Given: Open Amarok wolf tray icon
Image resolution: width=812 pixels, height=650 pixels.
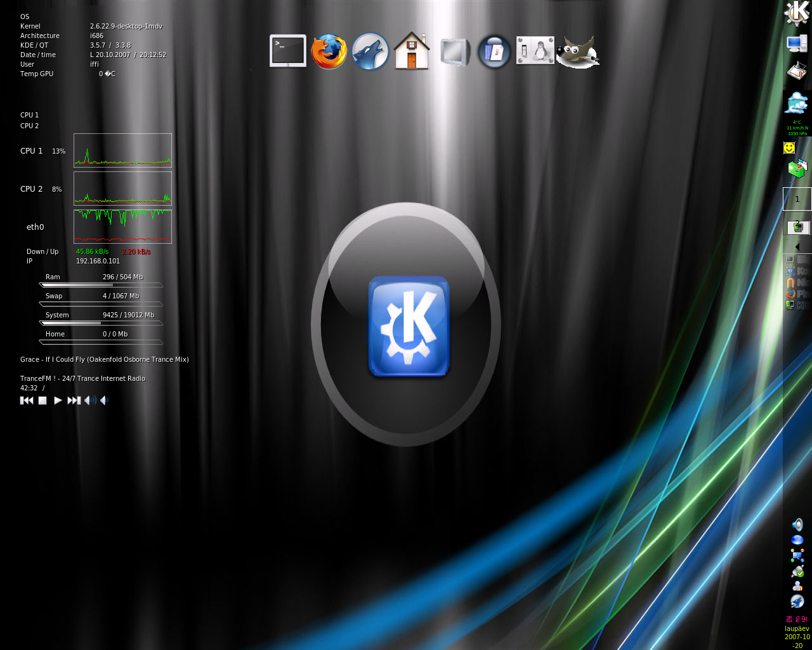Looking at the screenshot, I should pyautogui.click(x=797, y=601).
